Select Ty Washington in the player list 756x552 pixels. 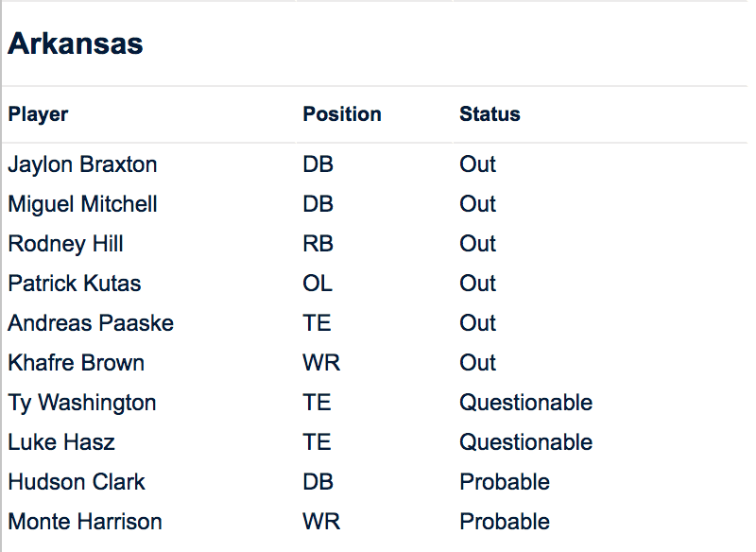(82, 403)
